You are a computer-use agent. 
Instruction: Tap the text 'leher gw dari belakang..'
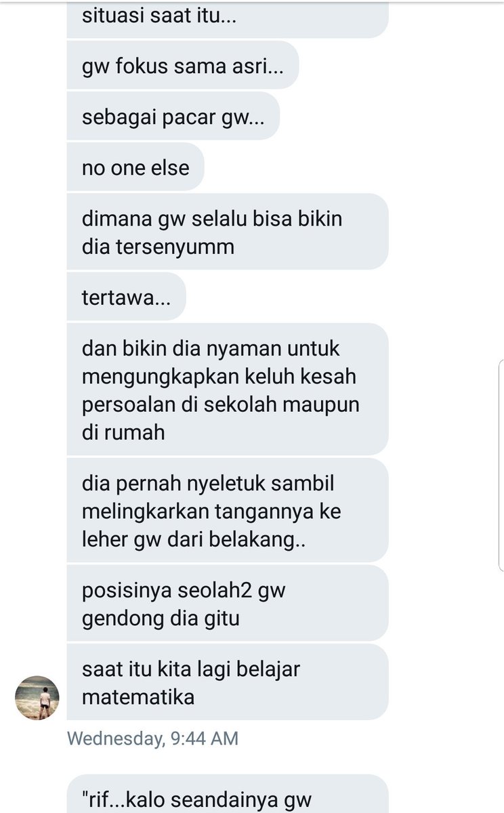pos(194,539)
